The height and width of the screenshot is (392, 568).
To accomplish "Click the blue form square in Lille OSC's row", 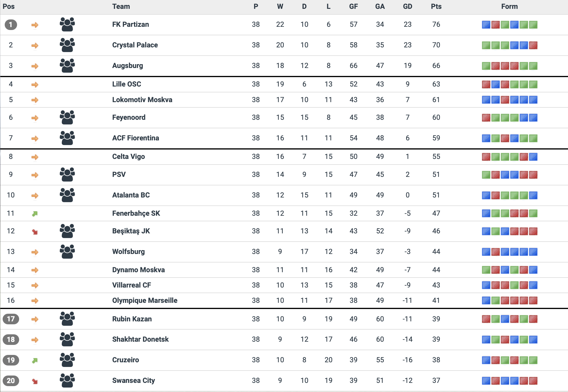I will coord(496,85).
